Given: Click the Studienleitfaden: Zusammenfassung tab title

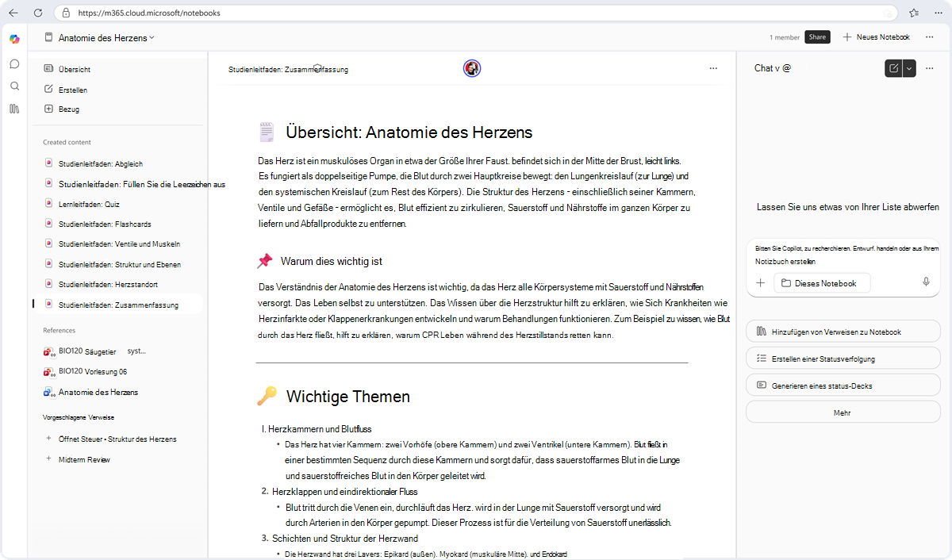Looking at the screenshot, I should (288, 69).
